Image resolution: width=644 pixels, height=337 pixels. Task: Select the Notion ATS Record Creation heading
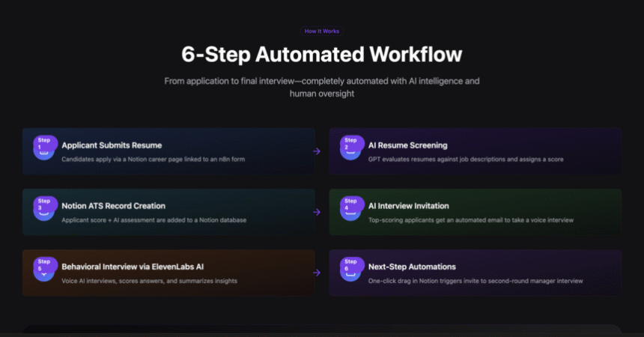click(113, 206)
